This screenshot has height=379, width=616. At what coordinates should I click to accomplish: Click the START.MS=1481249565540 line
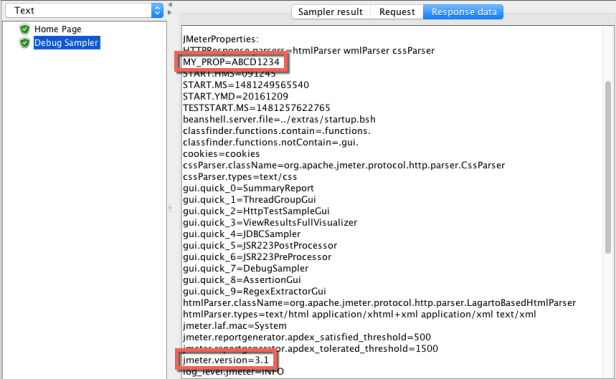tap(246, 85)
